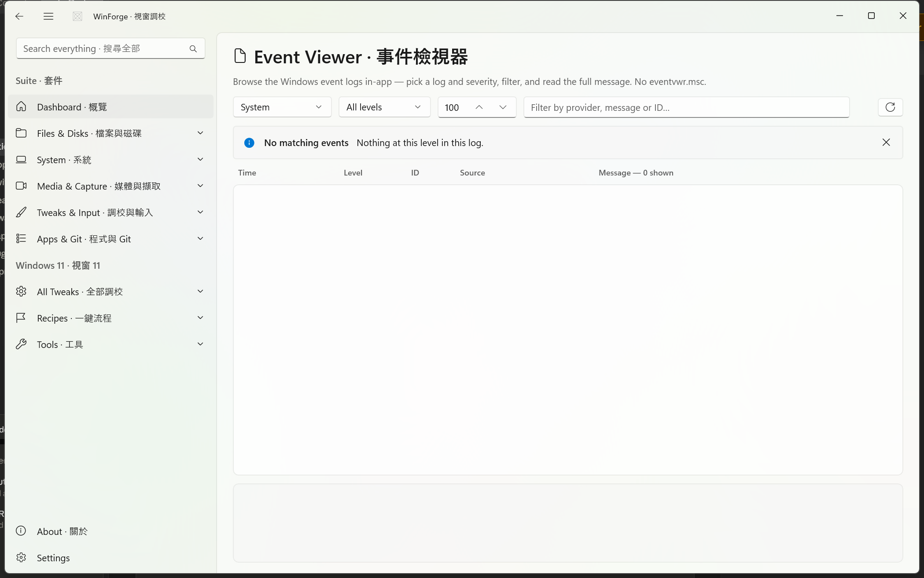Click the About info icon
This screenshot has width=924, height=578.
pyautogui.click(x=21, y=531)
